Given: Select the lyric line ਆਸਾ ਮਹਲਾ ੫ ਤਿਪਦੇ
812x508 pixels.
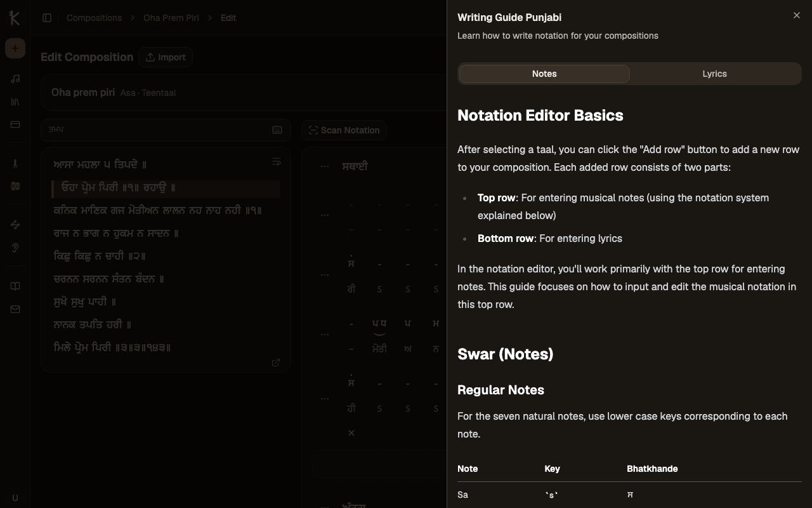Looking at the screenshot, I should pyautogui.click(x=100, y=164).
